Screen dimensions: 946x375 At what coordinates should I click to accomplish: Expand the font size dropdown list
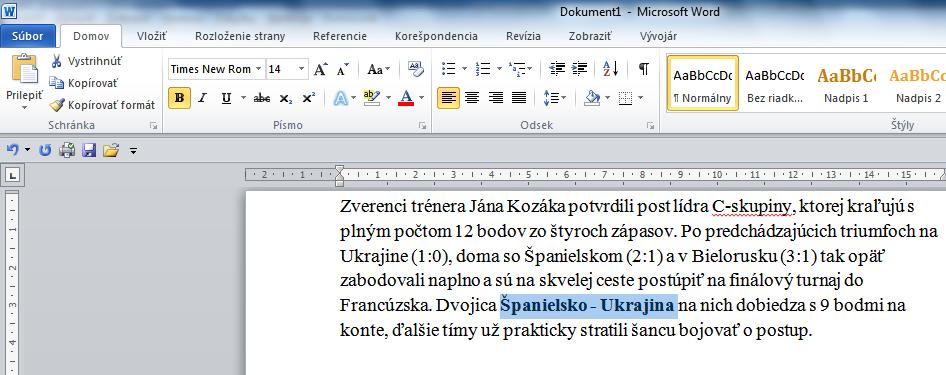click(302, 69)
